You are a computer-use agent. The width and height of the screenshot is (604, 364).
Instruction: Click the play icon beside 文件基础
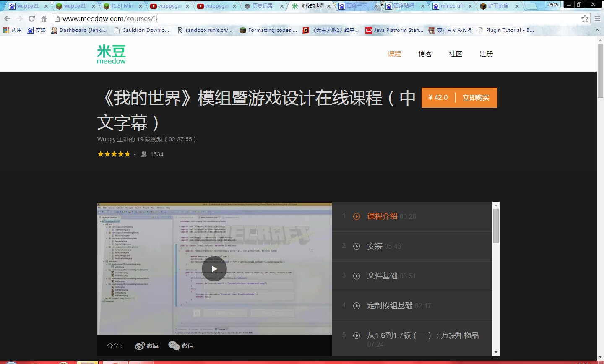(x=357, y=276)
